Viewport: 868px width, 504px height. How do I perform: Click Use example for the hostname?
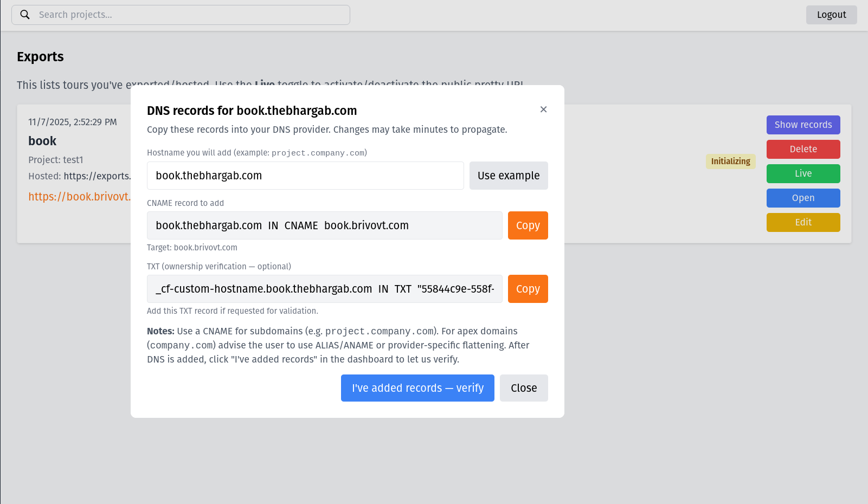point(508,175)
